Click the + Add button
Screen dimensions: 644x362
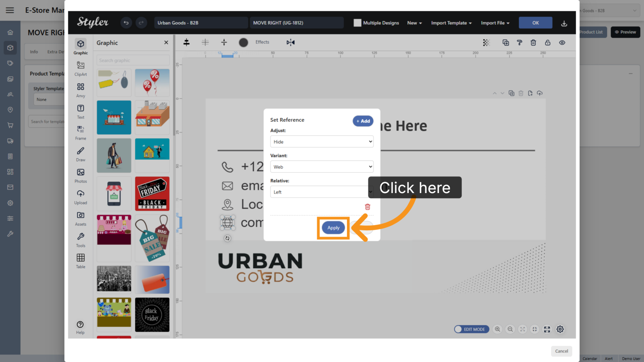(363, 121)
